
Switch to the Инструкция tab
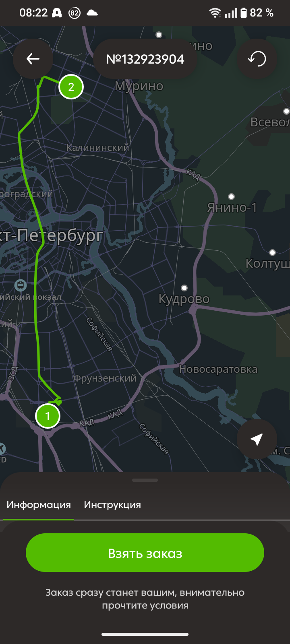tap(112, 505)
